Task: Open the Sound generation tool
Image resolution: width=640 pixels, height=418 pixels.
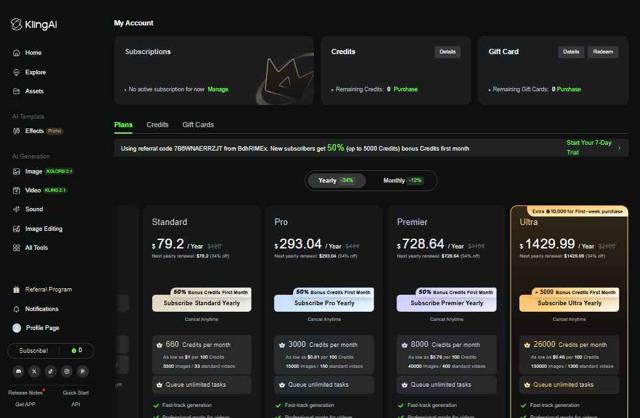Action: [x=28, y=209]
